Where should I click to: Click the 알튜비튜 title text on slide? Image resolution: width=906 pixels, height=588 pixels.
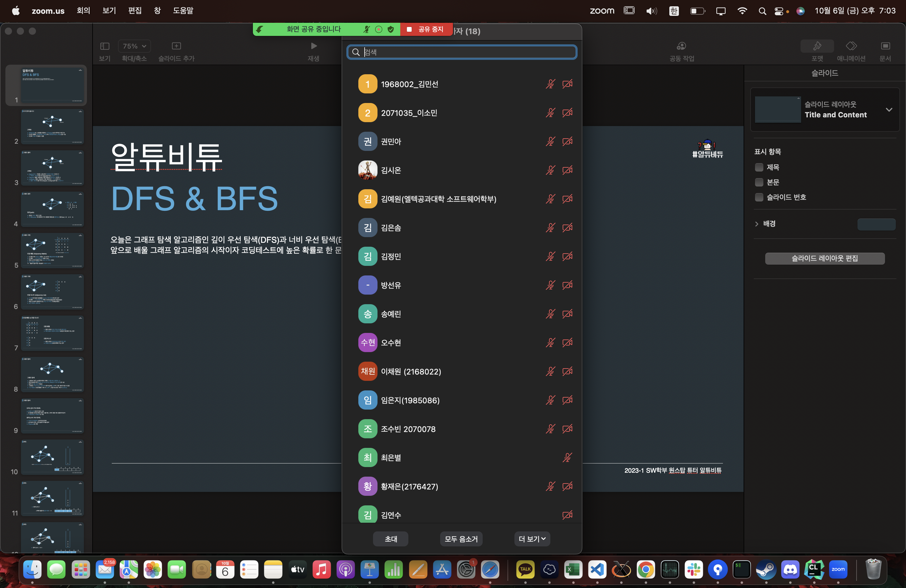(x=166, y=157)
